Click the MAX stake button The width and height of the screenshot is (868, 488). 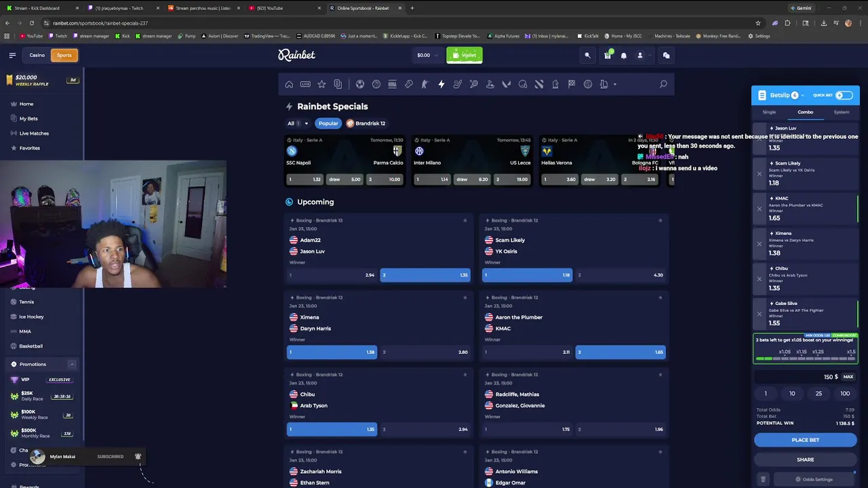coord(848,377)
